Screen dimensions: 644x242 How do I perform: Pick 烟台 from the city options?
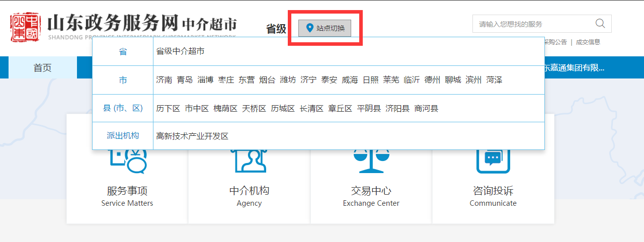coord(267,80)
